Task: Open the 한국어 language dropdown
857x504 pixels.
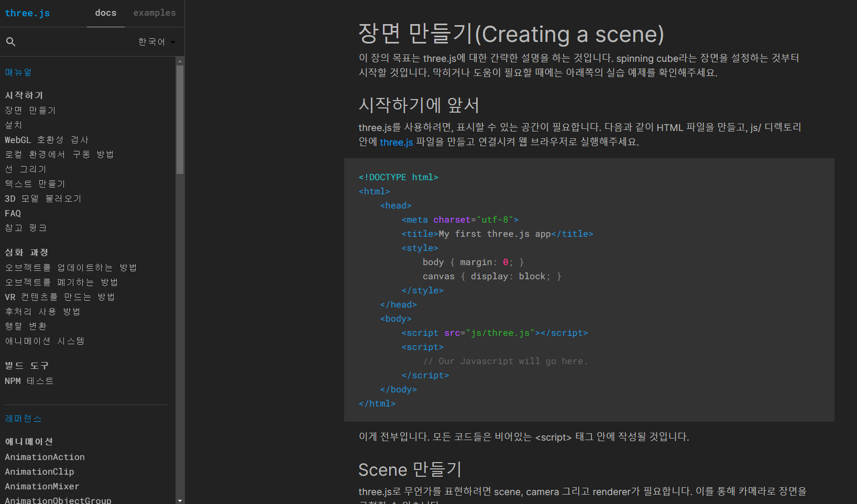Action: 157,42
